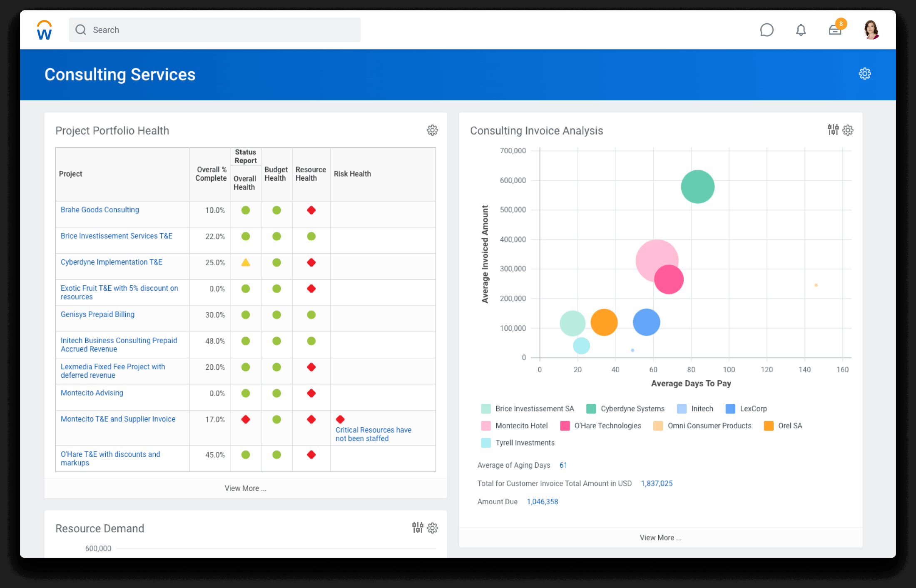Screen dimensions: 916x588
Task: Open Consulting Invoice Analysis settings gear
Action: (848, 130)
